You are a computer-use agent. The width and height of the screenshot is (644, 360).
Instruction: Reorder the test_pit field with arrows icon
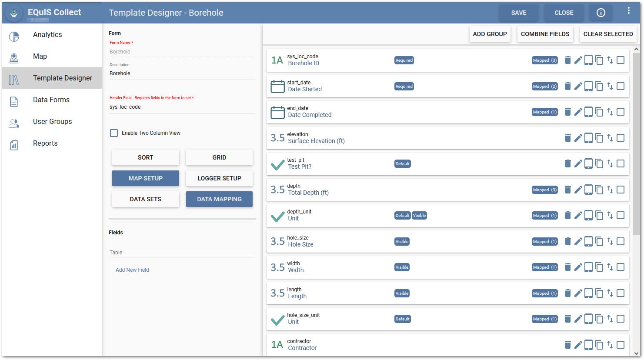[x=610, y=163]
